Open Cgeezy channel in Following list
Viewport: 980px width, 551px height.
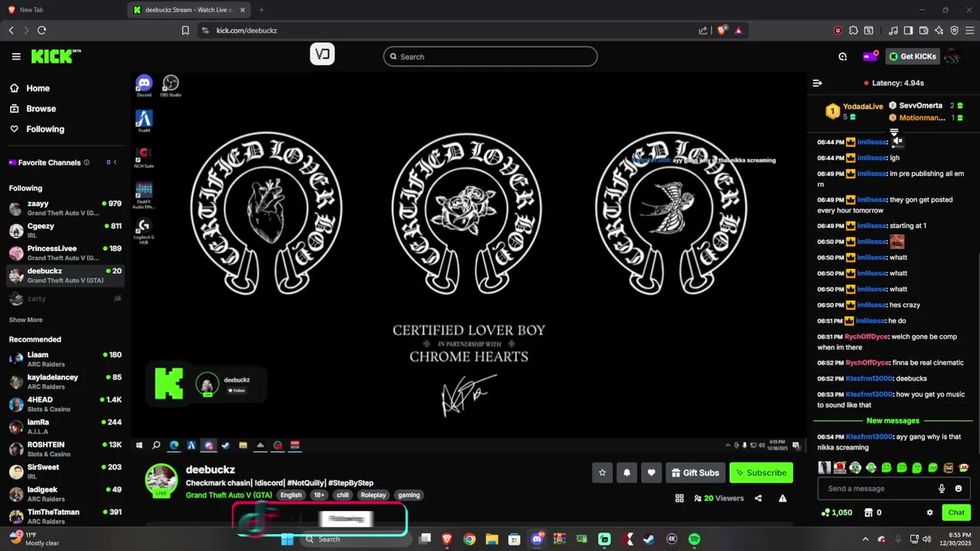(65, 230)
